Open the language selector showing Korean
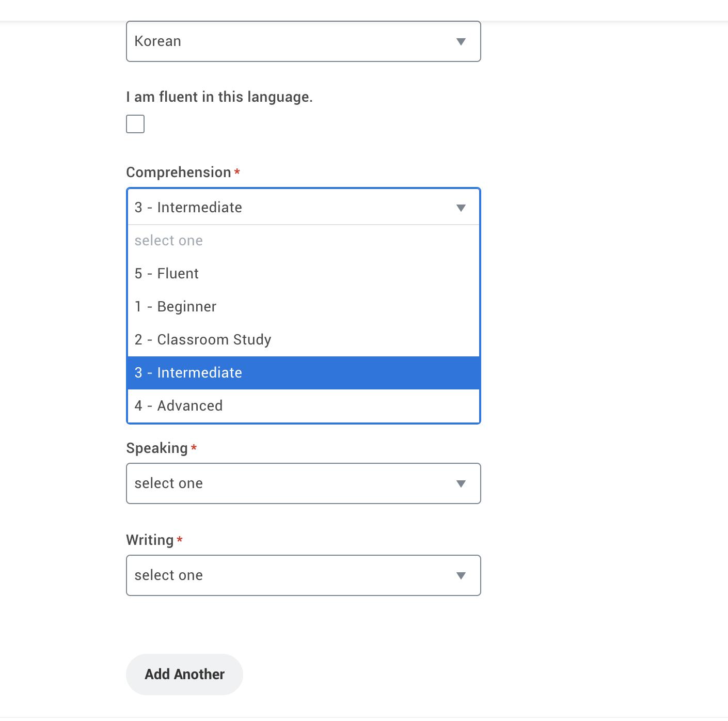Viewport: 728px width, 721px height. coord(289,41)
